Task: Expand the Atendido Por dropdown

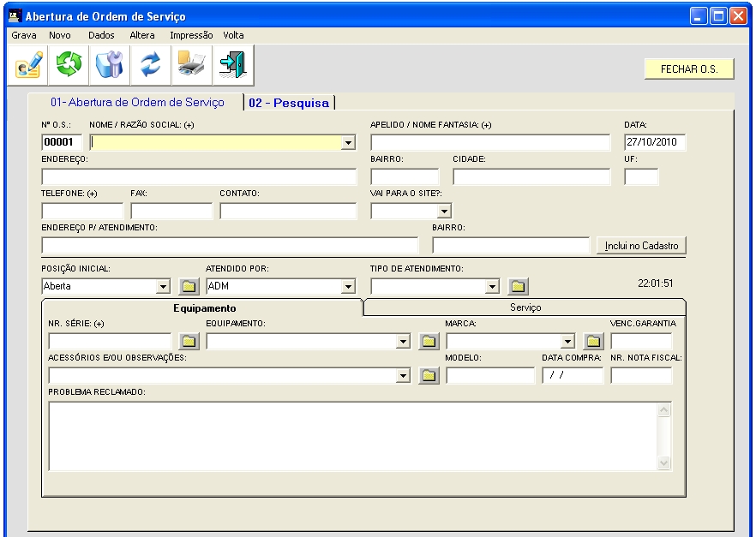Action: (348, 287)
